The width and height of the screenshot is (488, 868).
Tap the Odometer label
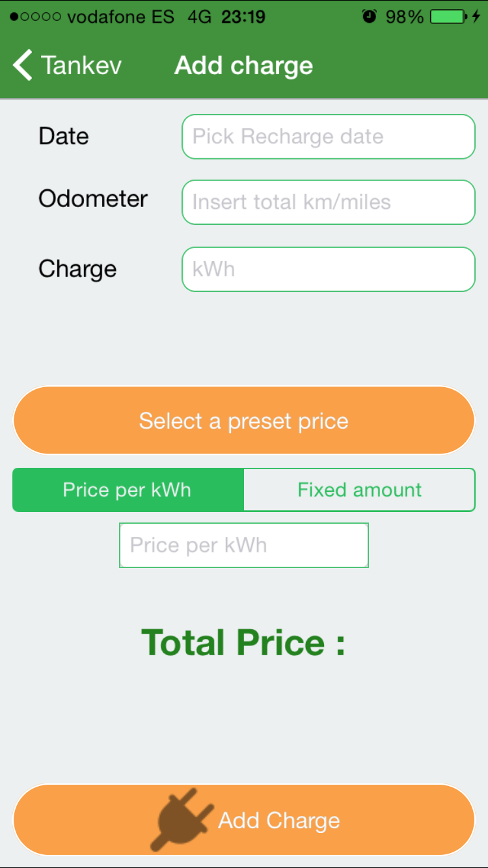tap(93, 198)
